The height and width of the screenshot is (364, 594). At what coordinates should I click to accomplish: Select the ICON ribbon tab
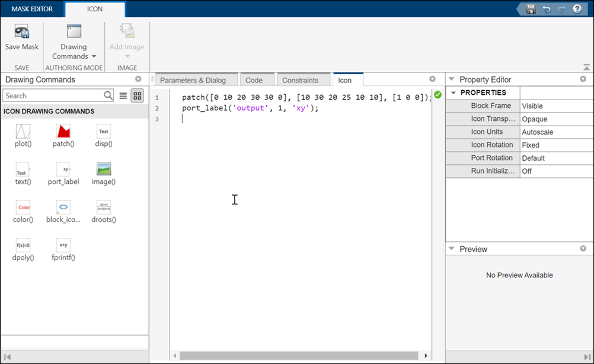(x=95, y=9)
